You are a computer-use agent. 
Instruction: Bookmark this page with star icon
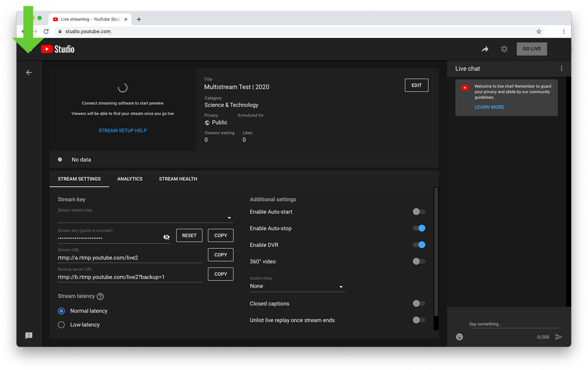pyautogui.click(x=539, y=31)
